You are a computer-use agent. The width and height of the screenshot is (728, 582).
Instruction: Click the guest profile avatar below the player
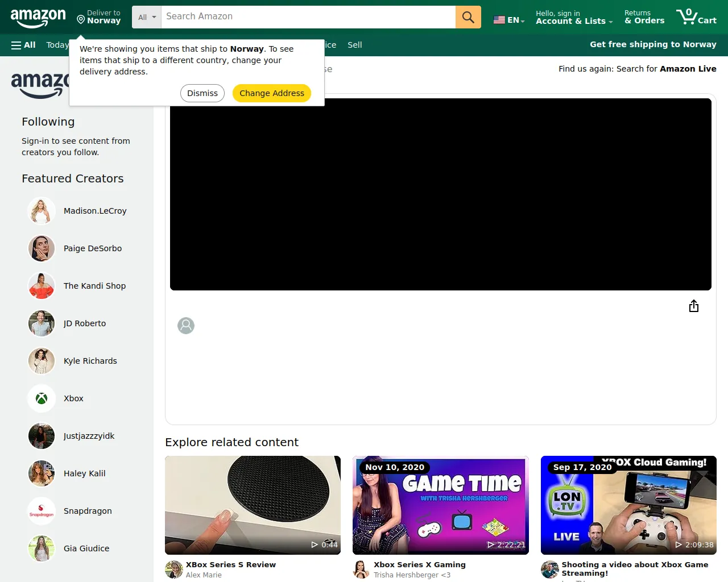click(185, 325)
